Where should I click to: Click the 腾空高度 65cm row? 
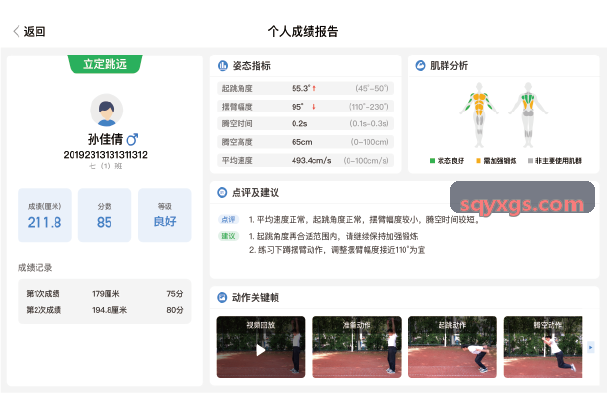(305, 142)
